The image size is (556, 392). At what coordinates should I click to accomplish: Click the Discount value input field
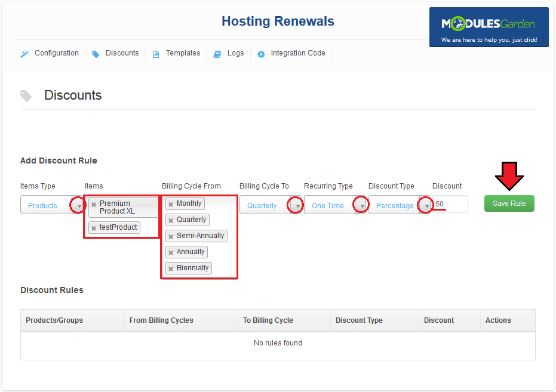coord(450,204)
